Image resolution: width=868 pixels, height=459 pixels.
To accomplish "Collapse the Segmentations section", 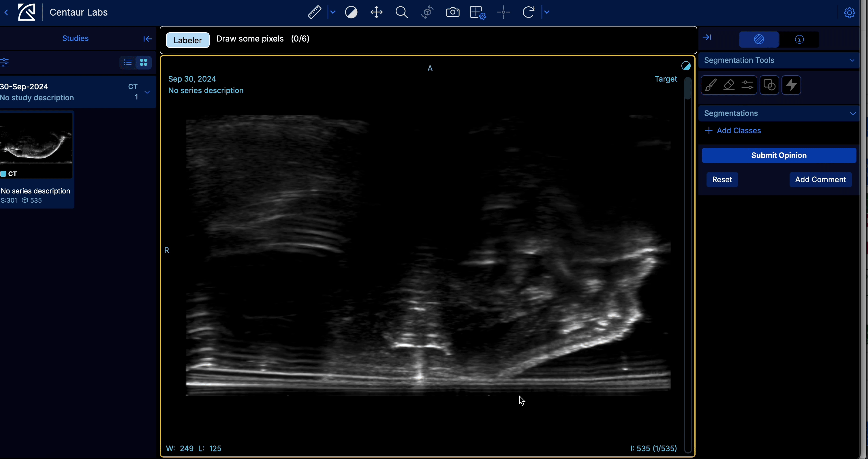I will [x=852, y=113].
